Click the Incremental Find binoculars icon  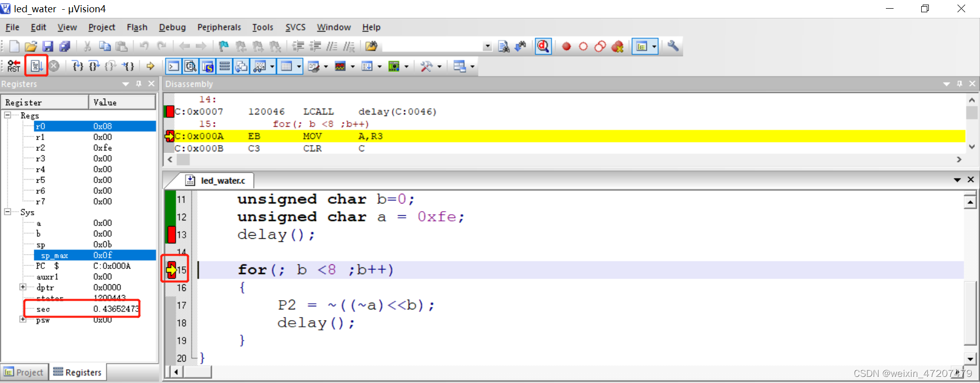click(520, 47)
